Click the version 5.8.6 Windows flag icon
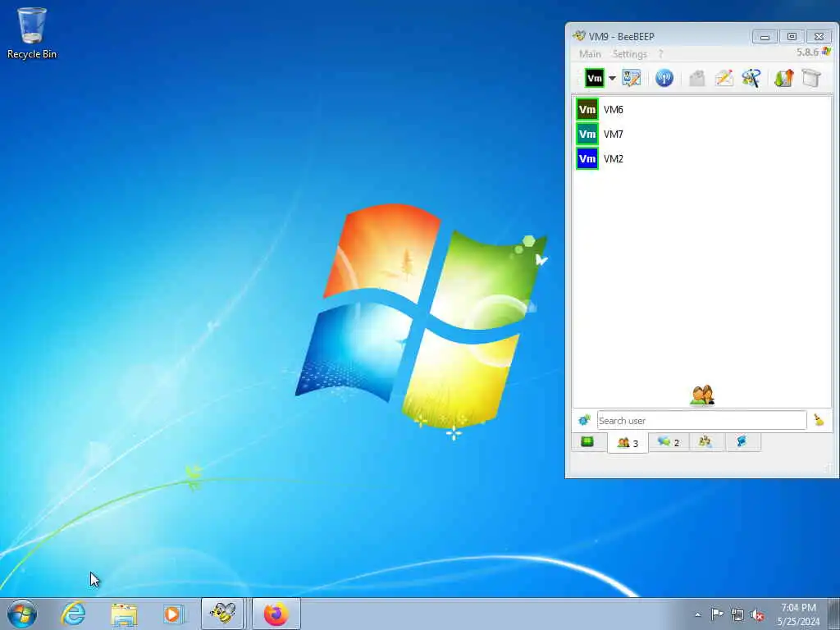Viewport: 840px width, 630px height. click(827, 52)
